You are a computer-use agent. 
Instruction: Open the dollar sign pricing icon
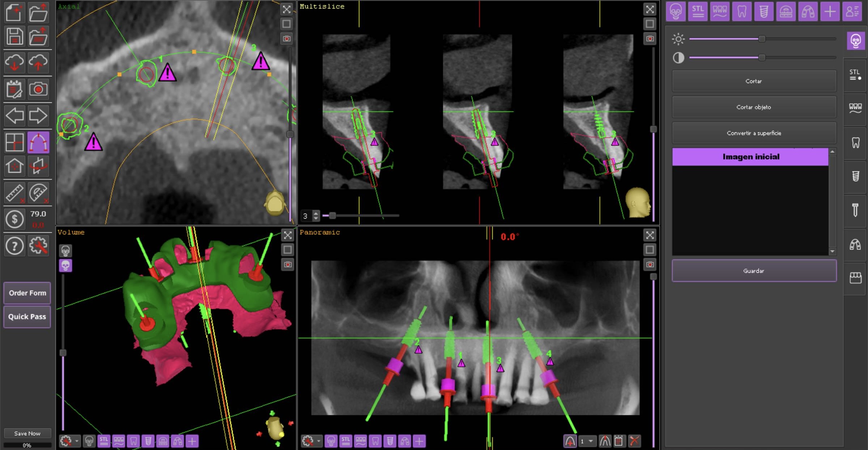[14, 219]
